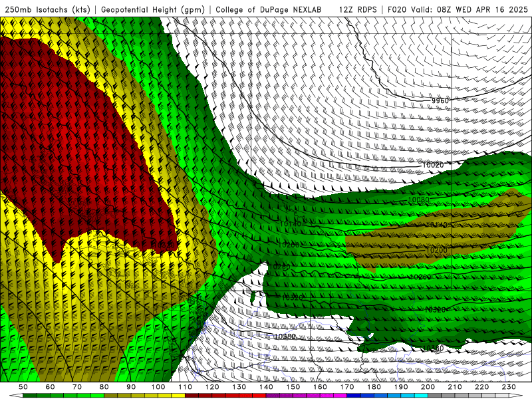Pick the yellow color bar segment below 100
Viewport: 532px width, 399px height.
click(165, 396)
